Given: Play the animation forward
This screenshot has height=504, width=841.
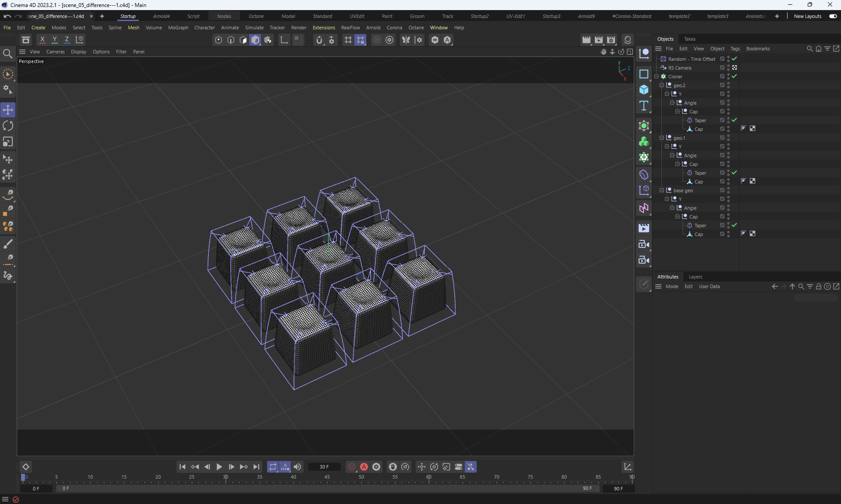Looking at the screenshot, I should pyautogui.click(x=219, y=467).
